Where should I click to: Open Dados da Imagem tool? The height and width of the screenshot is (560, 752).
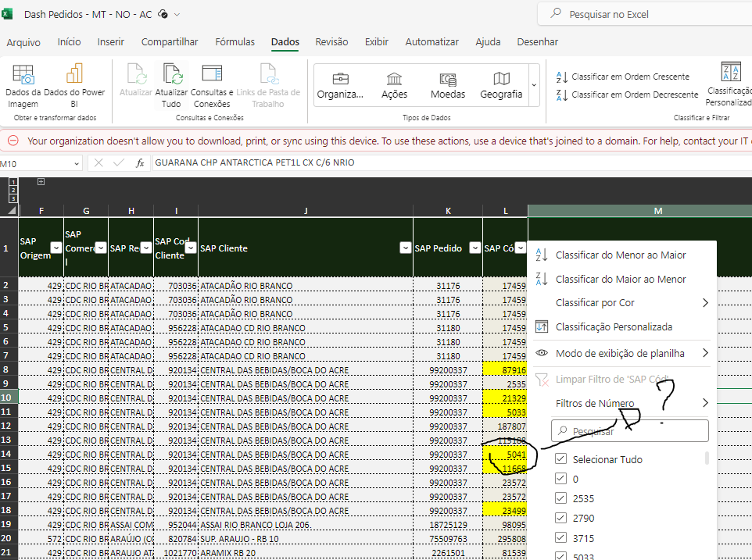point(23,86)
